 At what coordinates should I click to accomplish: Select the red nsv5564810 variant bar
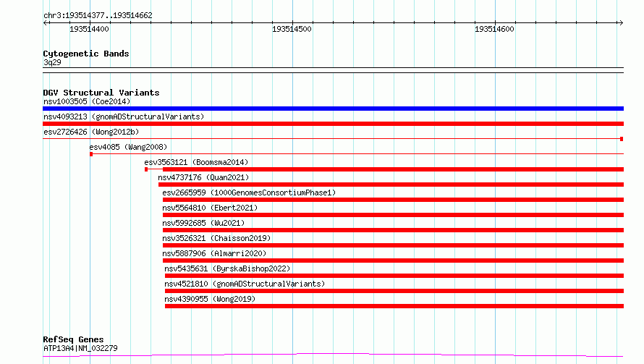coord(393,215)
